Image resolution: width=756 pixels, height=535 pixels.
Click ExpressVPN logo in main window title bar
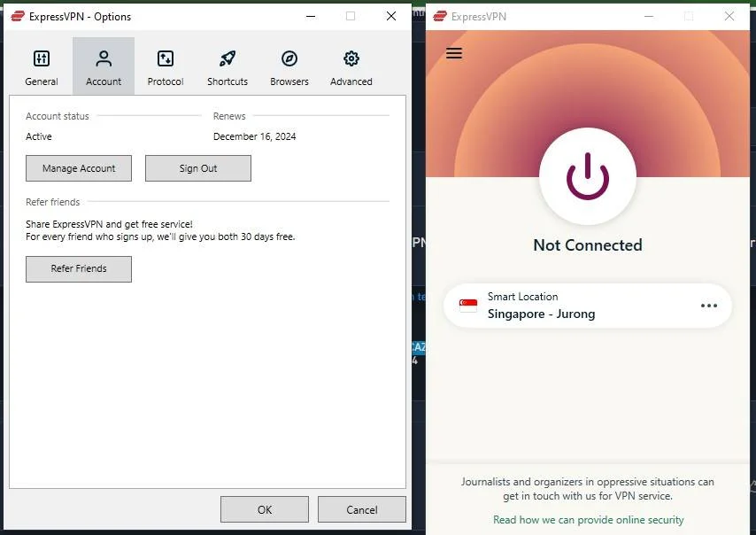440,17
